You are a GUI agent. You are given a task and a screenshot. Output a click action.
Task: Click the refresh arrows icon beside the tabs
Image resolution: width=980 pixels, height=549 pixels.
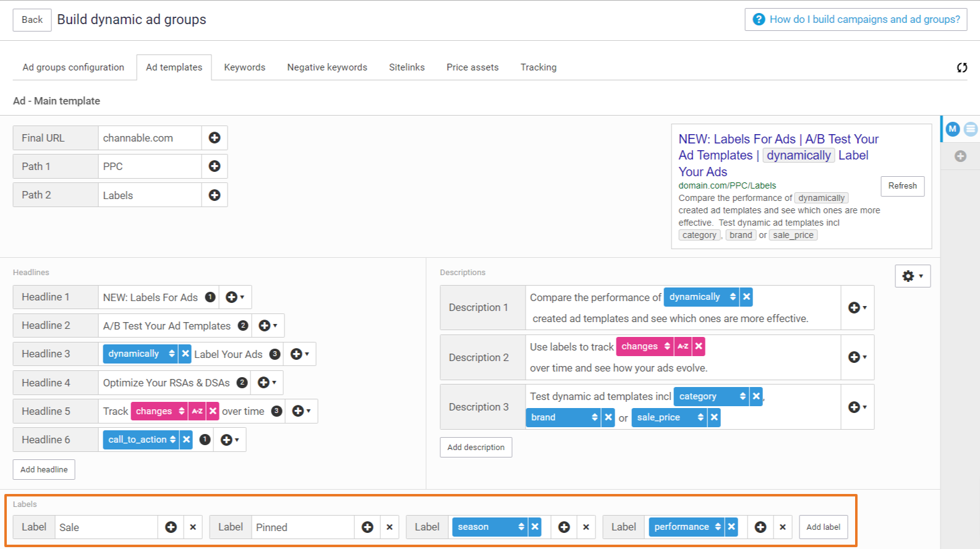pyautogui.click(x=962, y=67)
